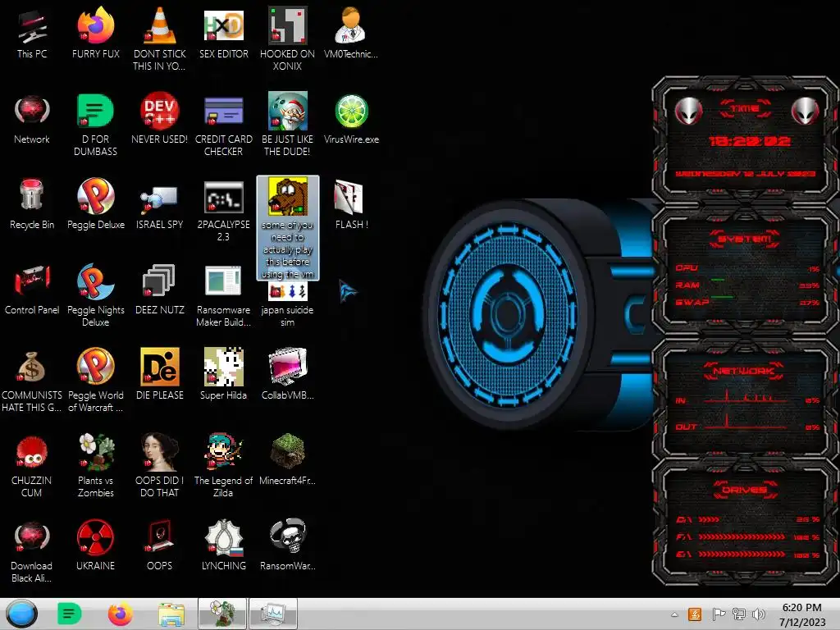The width and height of the screenshot is (840, 630).
Task: Click the left alien head in widget
Action: point(688,112)
